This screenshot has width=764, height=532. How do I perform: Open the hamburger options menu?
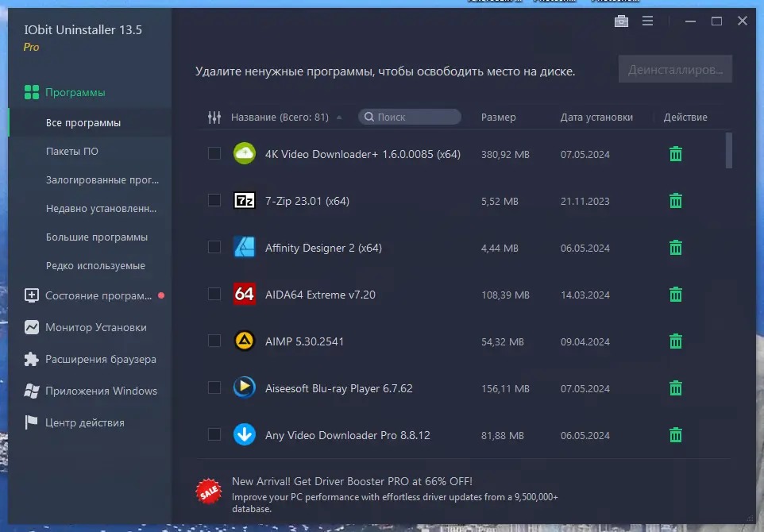pos(647,21)
